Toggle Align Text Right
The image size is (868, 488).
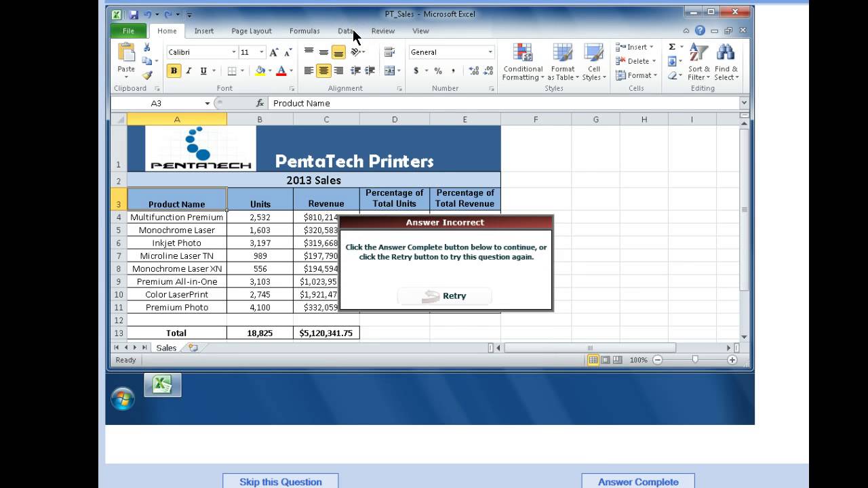(x=338, y=70)
